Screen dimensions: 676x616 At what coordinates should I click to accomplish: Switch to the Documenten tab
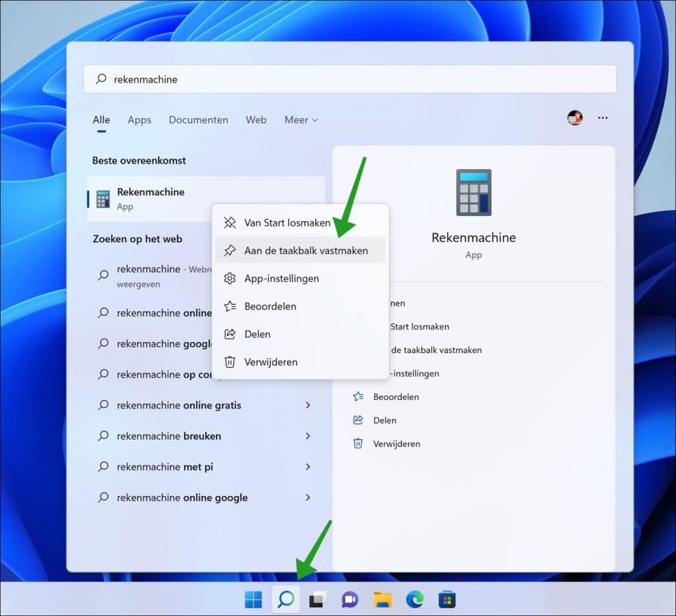198,120
